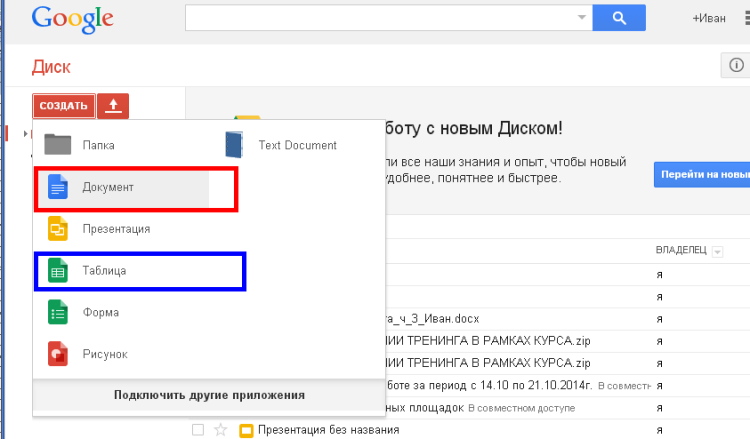Click the СОЗДАТЬ button
The width and height of the screenshot is (750, 439).
click(64, 106)
